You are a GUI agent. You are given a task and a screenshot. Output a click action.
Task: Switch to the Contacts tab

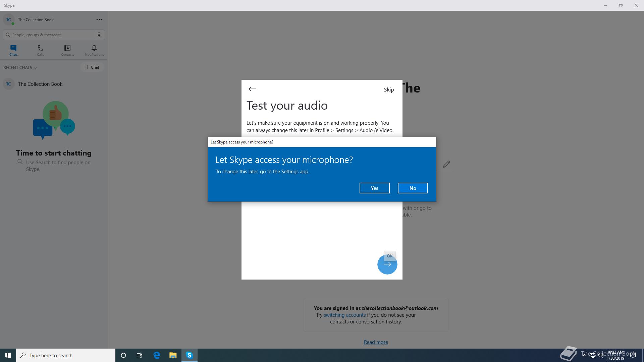point(67,50)
